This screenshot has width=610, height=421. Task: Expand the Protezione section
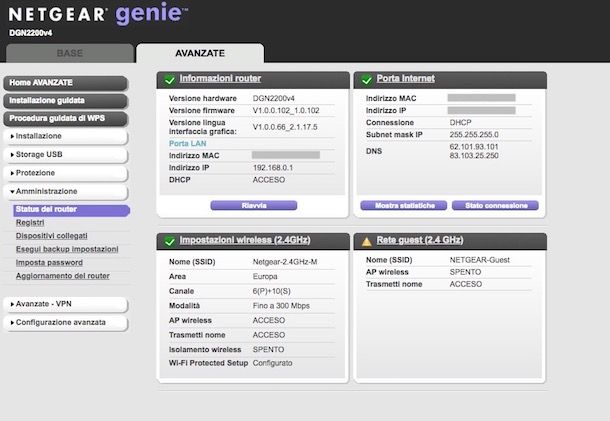pos(65,173)
